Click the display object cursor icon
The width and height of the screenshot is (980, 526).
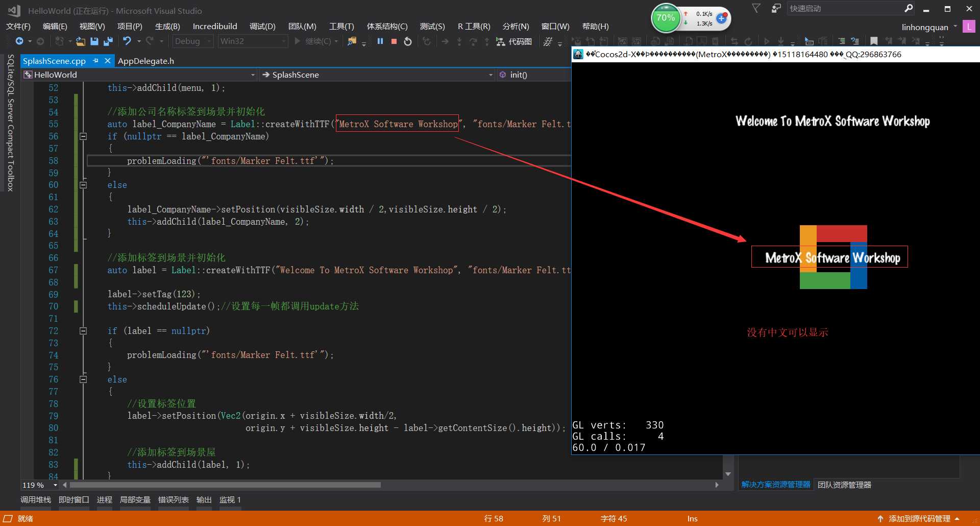point(809,41)
